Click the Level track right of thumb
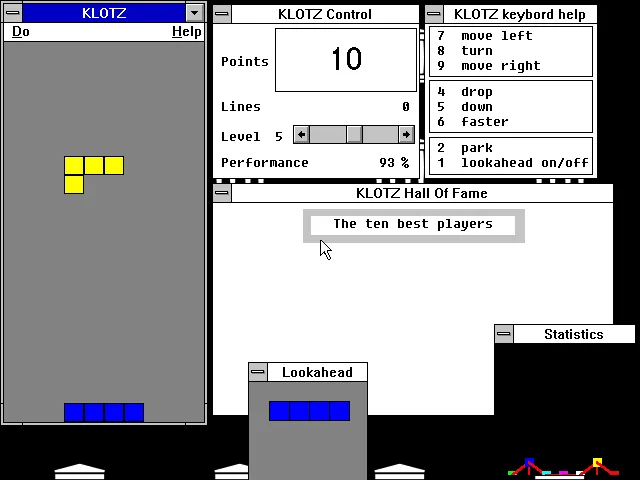This screenshot has height=480, width=640. [x=380, y=135]
